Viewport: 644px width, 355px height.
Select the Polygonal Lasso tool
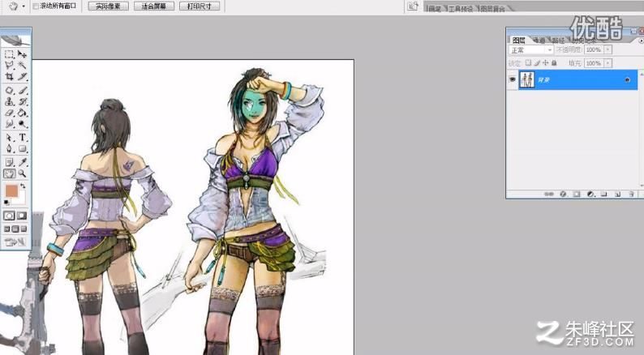9,66
